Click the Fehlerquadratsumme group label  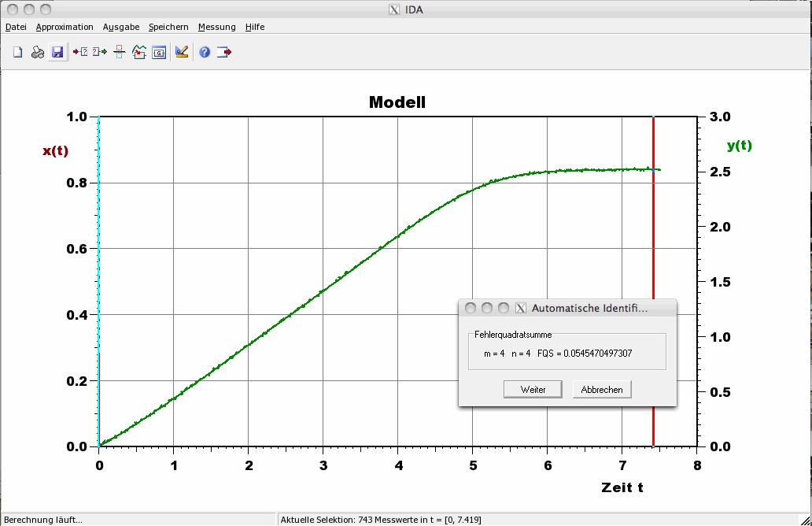point(513,335)
